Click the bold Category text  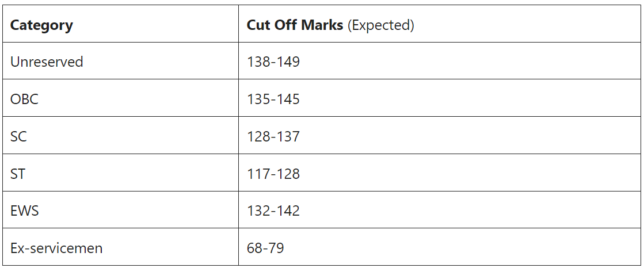(41, 25)
